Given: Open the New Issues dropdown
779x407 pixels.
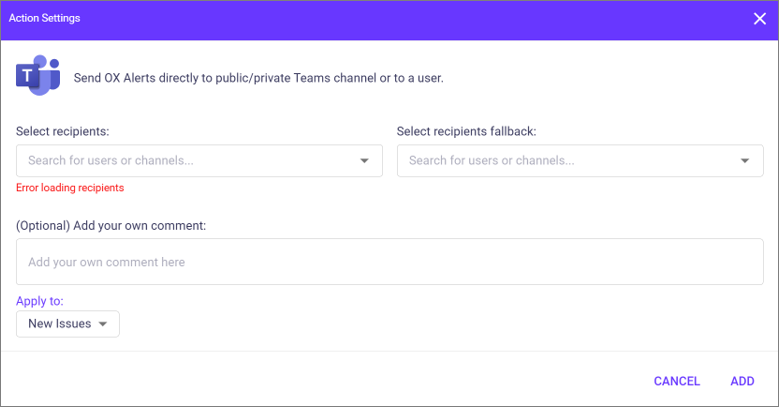Looking at the screenshot, I should coord(68,324).
